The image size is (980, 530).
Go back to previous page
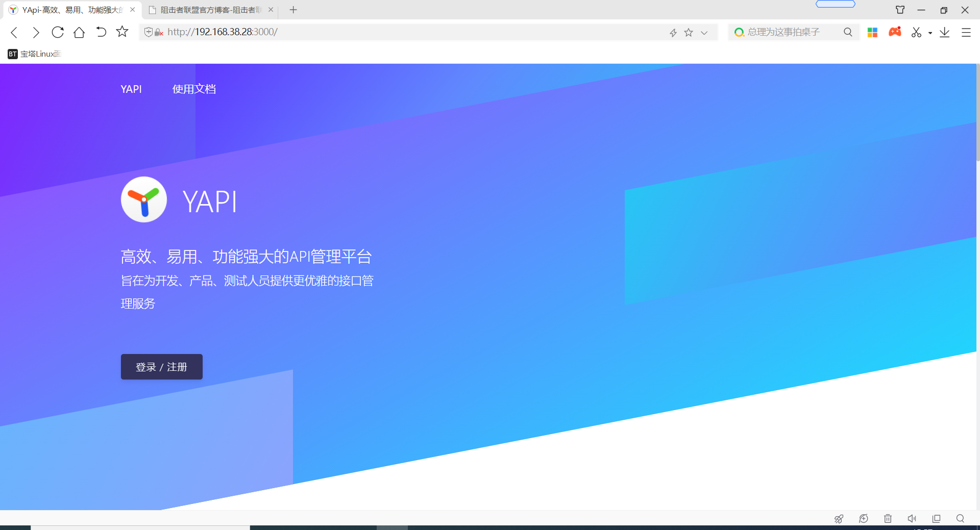(x=14, y=32)
